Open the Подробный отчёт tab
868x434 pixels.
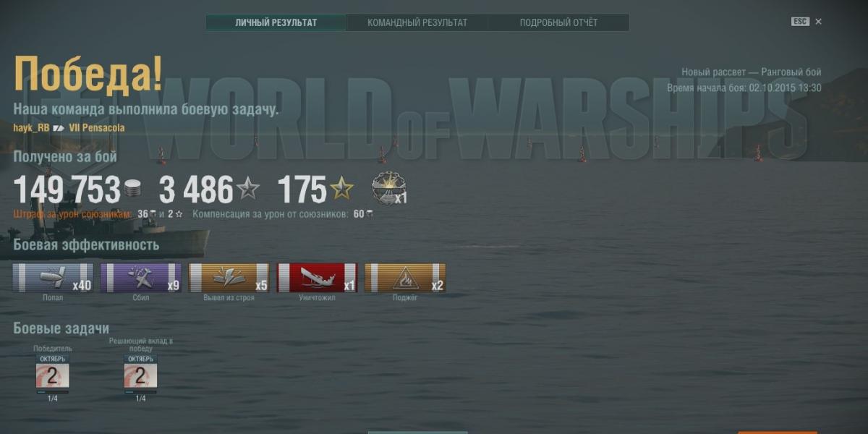(558, 22)
